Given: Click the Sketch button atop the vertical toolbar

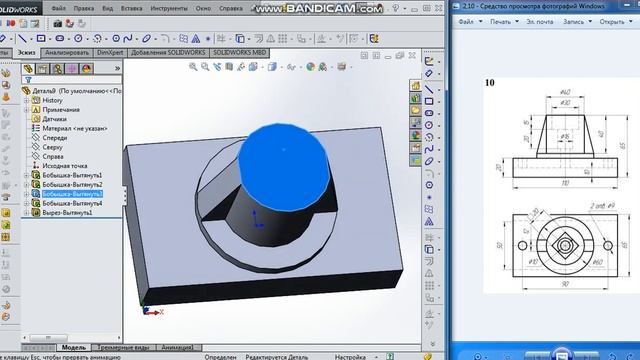Looking at the screenshot, I should (x=429, y=61).
